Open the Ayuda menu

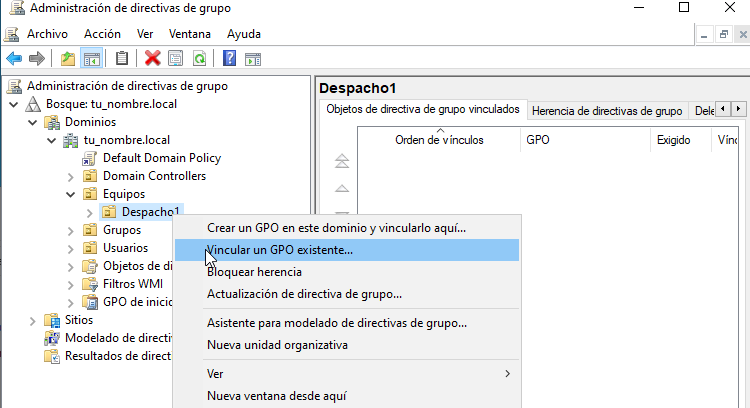244,34
